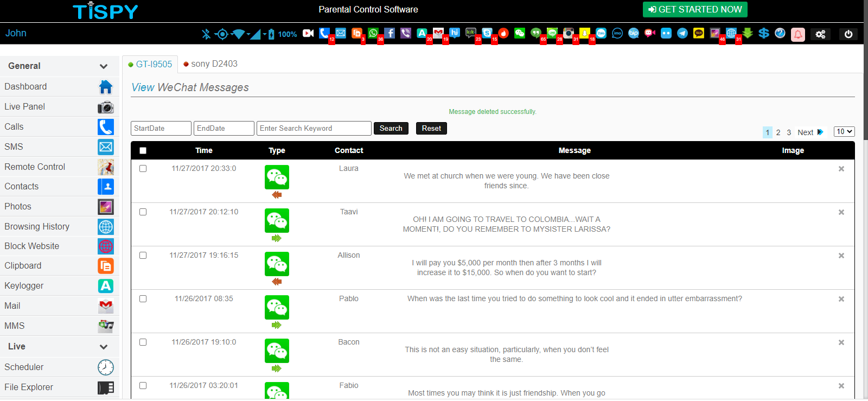
Task: Open WhatsApp messages icon in top toolbar
Action: (373, 33)
